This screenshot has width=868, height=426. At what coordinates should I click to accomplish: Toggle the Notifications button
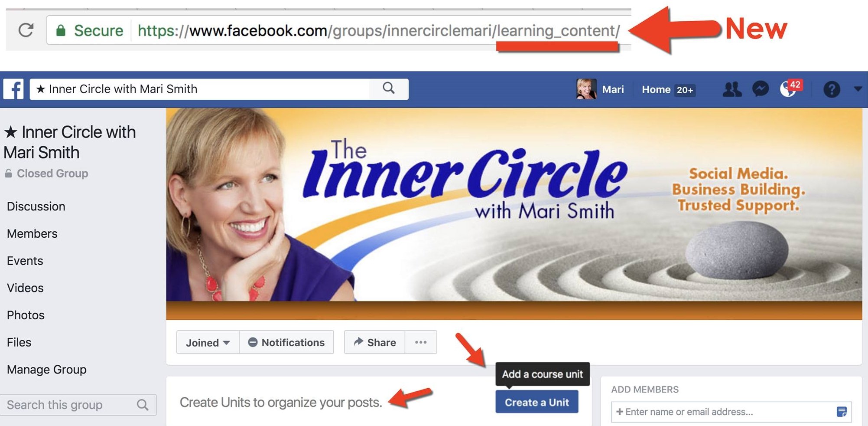[x=286, y=342]
